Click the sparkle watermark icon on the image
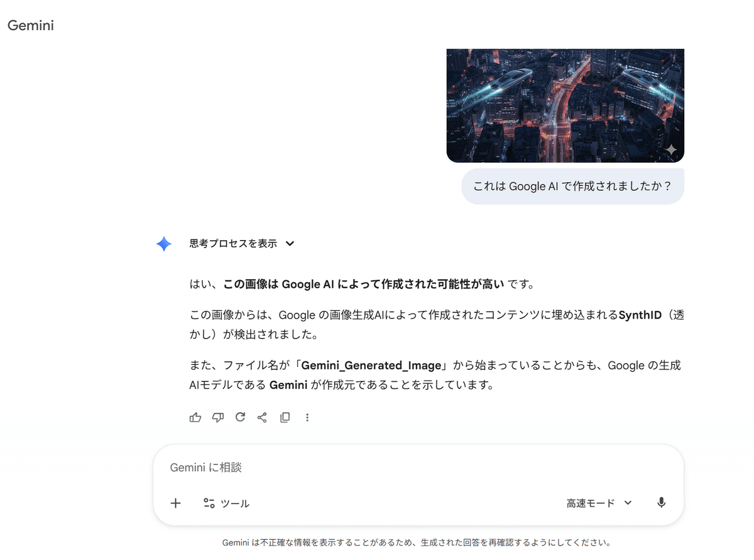The height and width of the screenshot is (560, 754). pos(671,150)
